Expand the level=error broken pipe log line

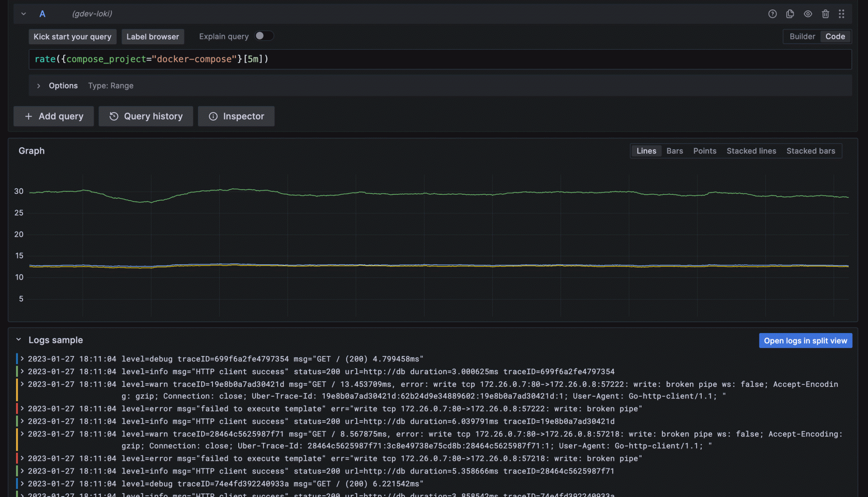coord(22,408)
